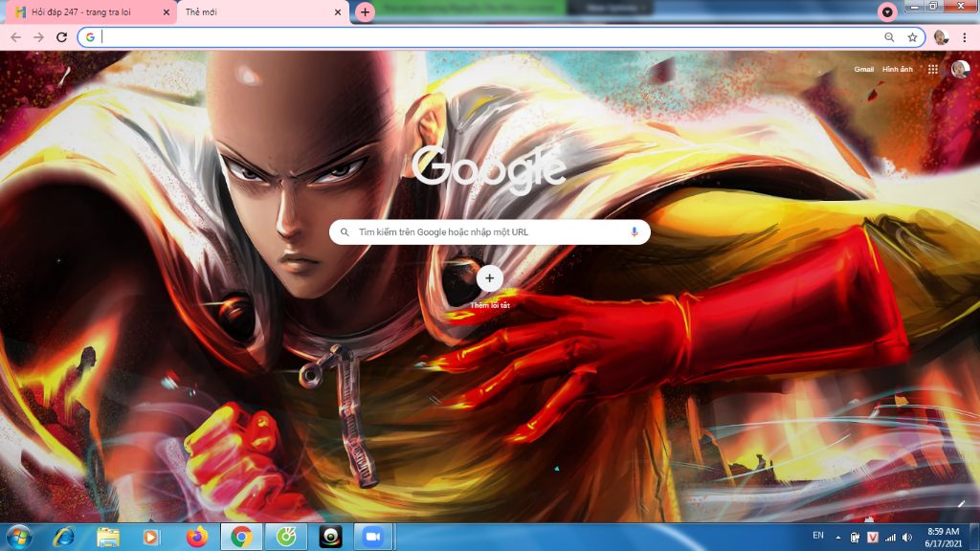Close the Hỏi đáp 247 tab

[x=167, y=11]
